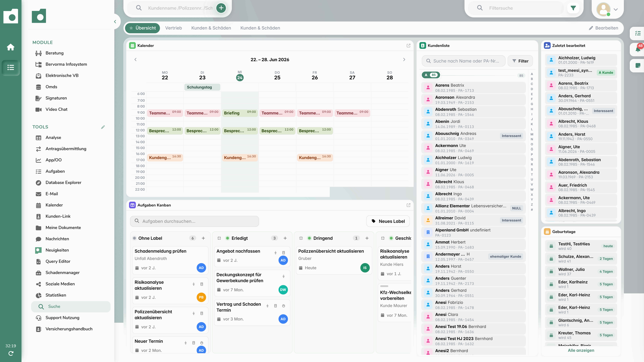The image size is (644, 362).
Task: Click the green plus add button
Action: pyautogui.click(x=221, y=8)
